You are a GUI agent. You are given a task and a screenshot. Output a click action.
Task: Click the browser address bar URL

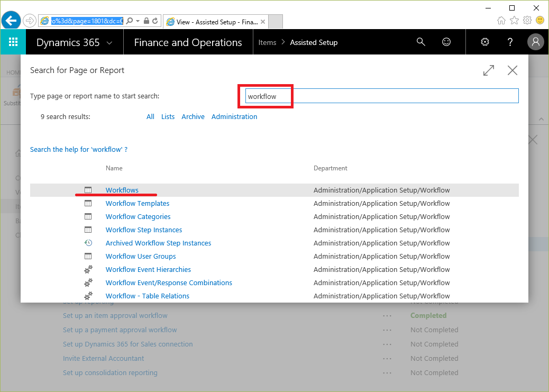(x=87, y=21)
